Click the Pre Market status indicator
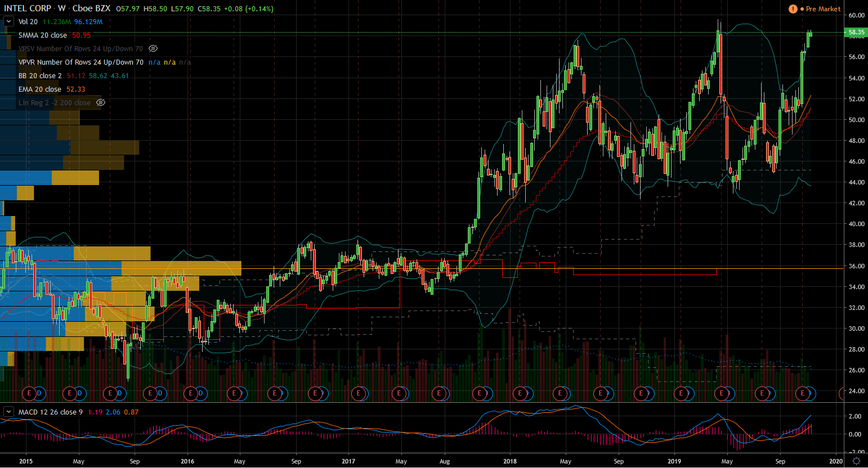The image size is (868, 468). [x=822, y=9]
